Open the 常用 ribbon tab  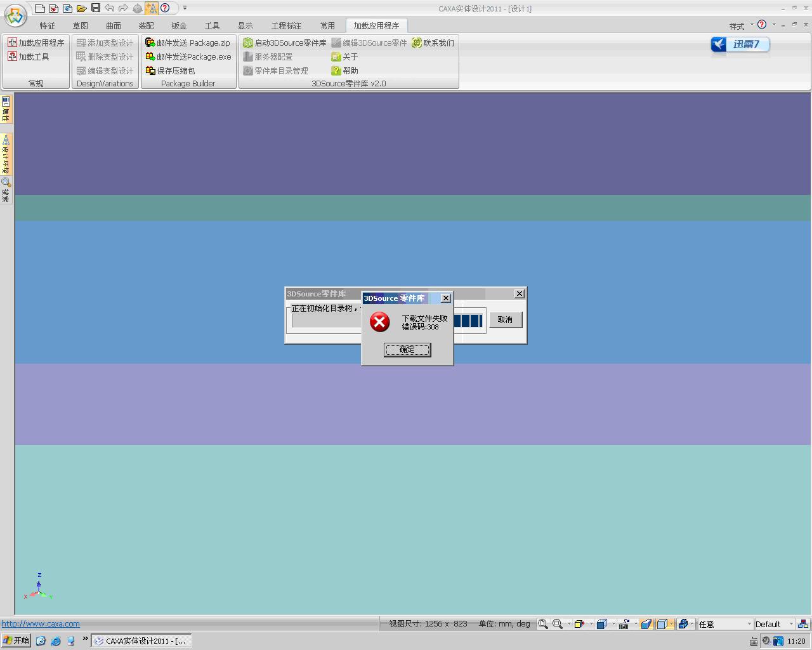(327, 26)
